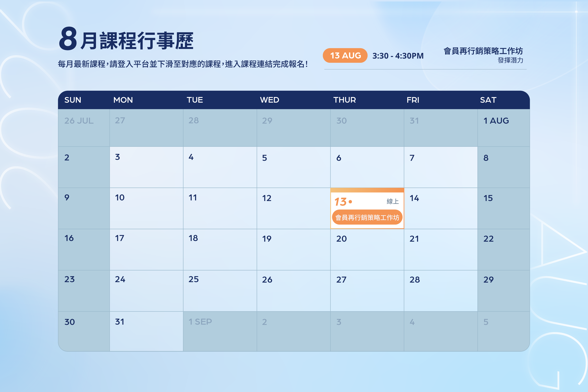
Task: Click Thursday date 6
Action: pos(339,158)
